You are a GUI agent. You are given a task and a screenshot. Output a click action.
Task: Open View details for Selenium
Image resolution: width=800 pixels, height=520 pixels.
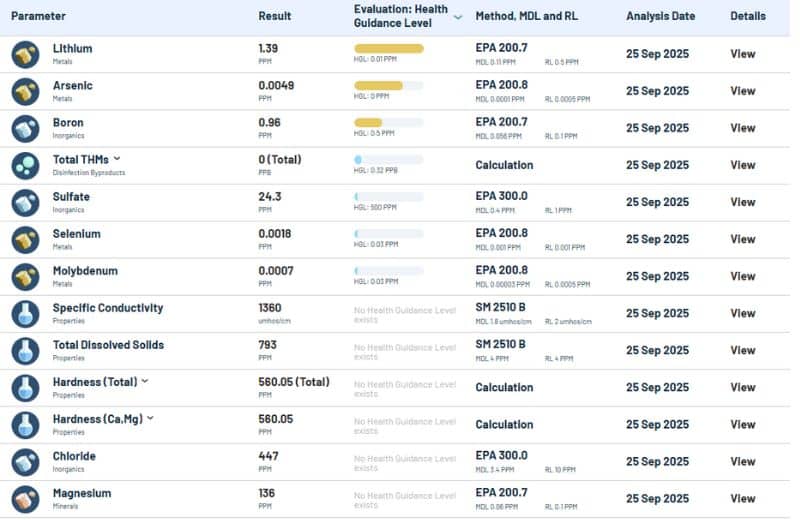pyautogui.click(x=742, y=239)
